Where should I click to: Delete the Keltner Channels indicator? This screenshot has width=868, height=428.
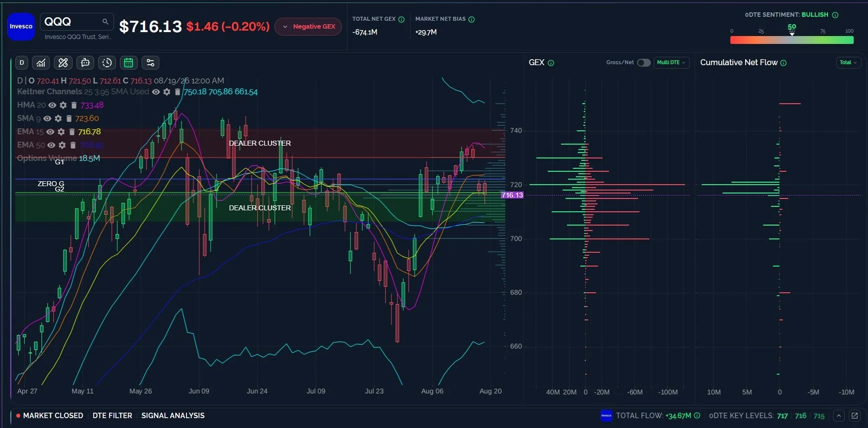(178, 92)
